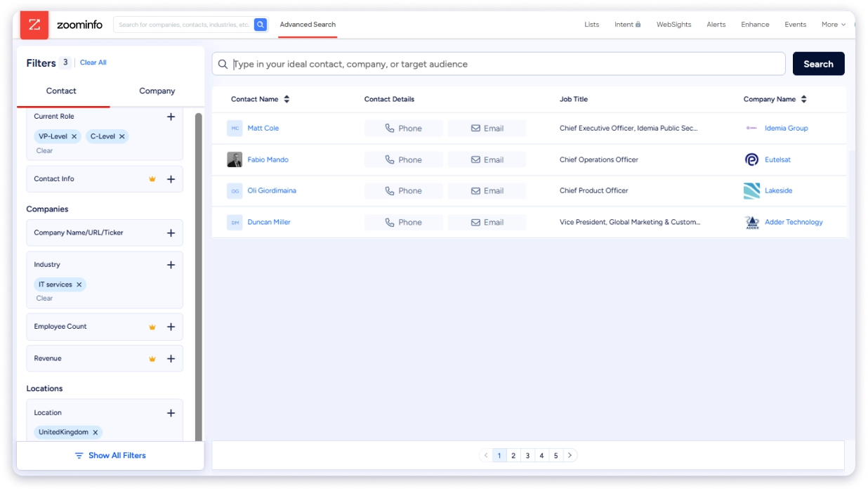Switch to the Contact filters tab
Screen dimensions: 868x491
coord(61,91)
